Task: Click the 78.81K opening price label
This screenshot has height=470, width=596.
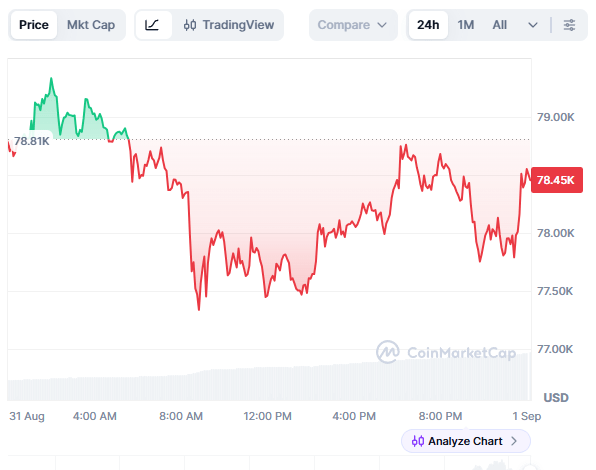Action: 31,141
